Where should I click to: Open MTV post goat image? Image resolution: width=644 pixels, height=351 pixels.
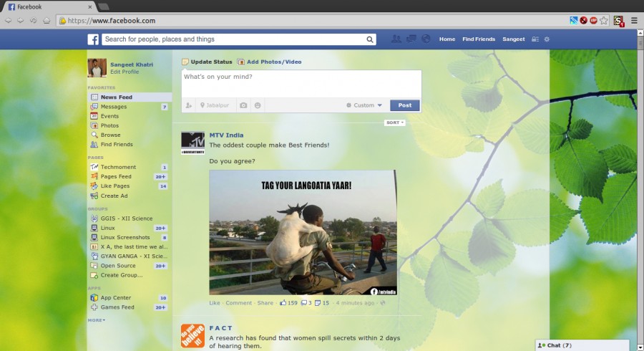303,232
